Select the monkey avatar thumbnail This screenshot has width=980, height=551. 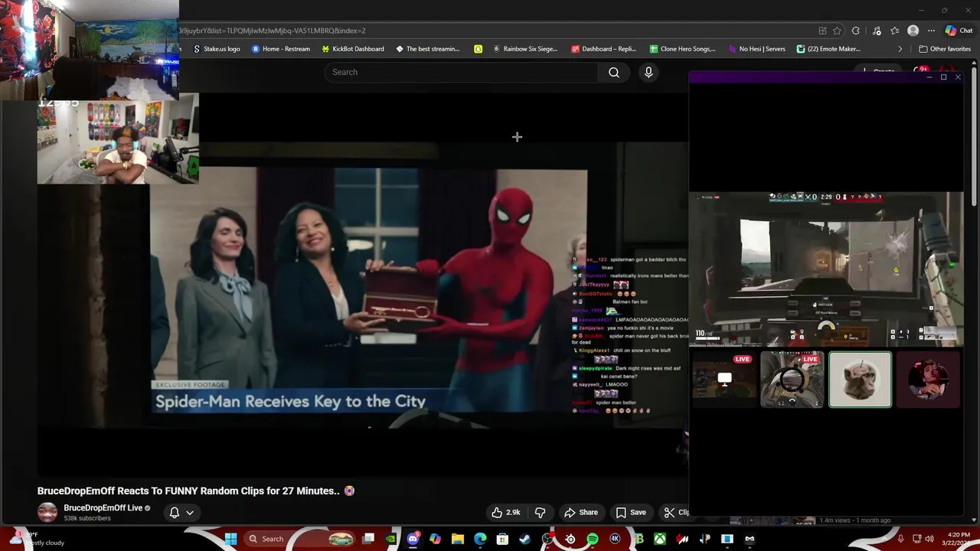tap(860, 380)
